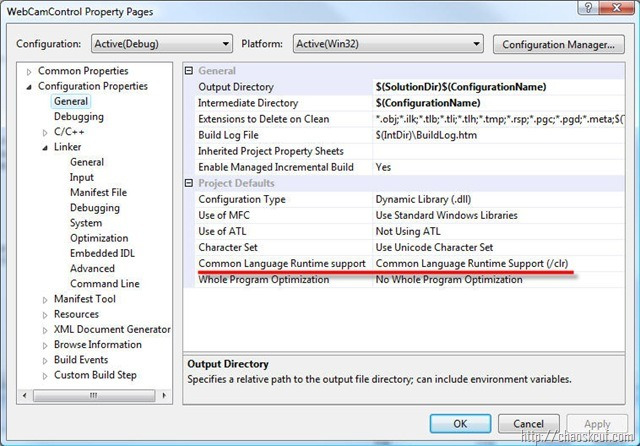Select Resources tree item
Screen dimensions: 640x446
76,314
